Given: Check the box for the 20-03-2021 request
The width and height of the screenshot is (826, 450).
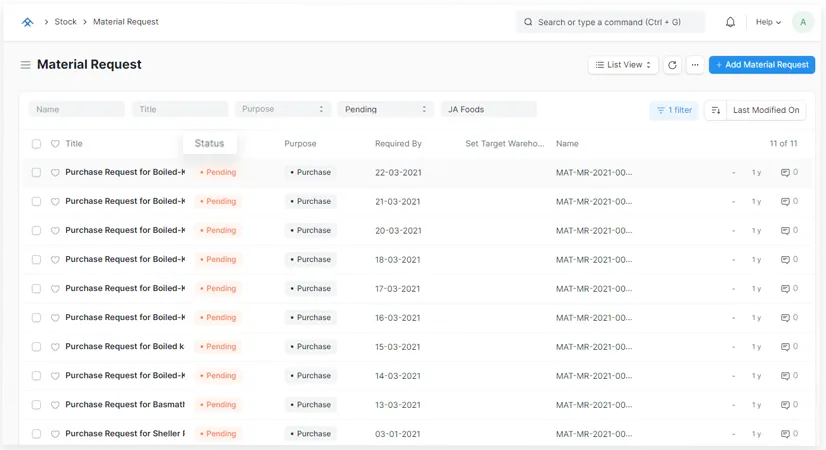Looking at the screenshot, I should tap(36, 230).
